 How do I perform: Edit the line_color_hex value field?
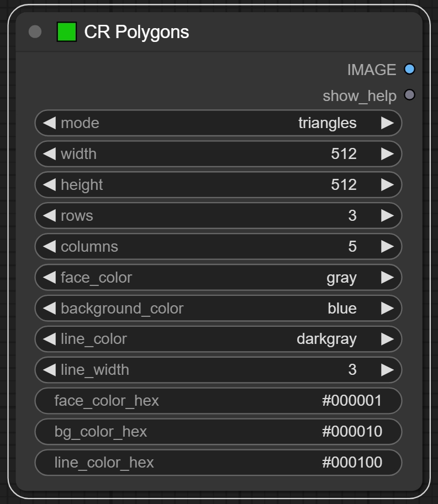tap(218, 463)
